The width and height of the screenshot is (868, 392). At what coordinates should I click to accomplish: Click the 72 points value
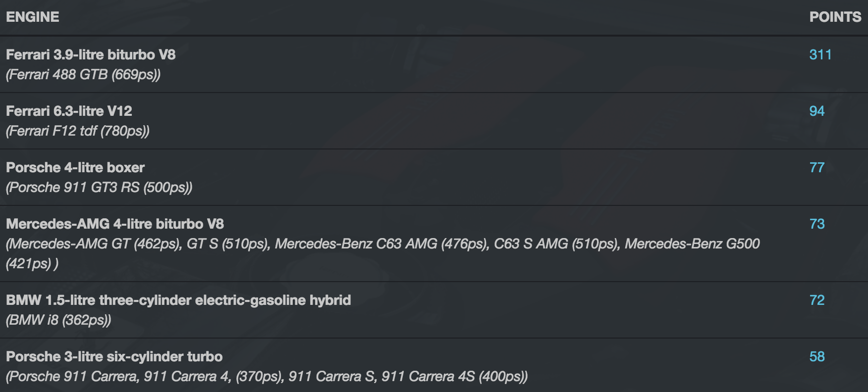pos(817,300)
